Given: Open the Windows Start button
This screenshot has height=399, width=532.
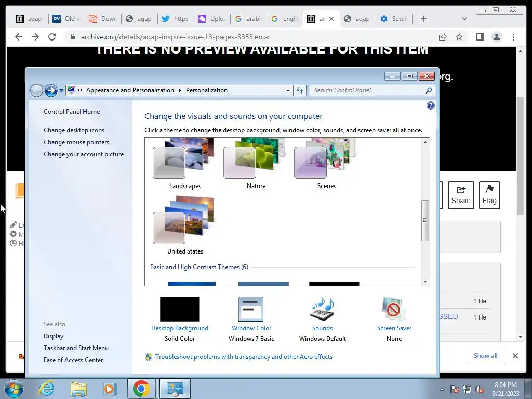Looking at the screenshot, I should tap(14, 389).
